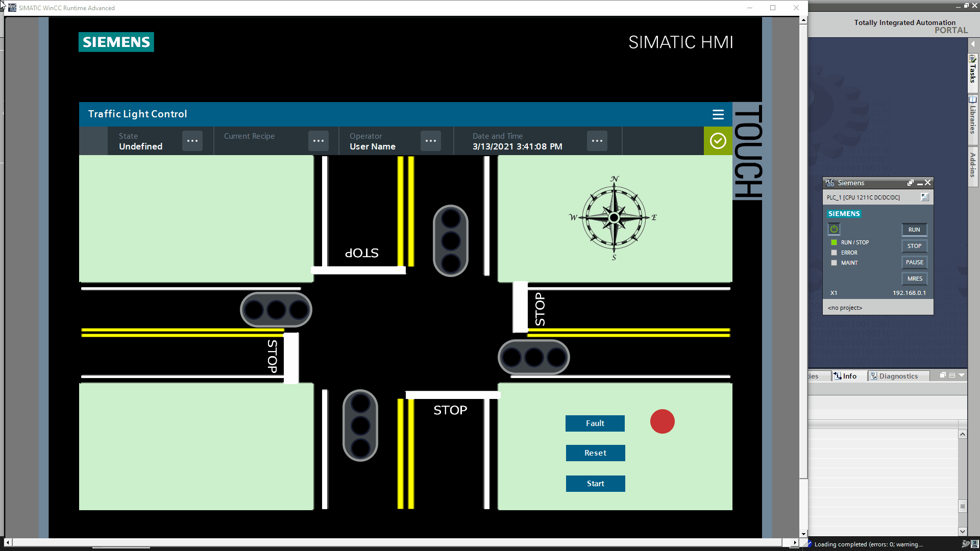The height and width of the screenshot is (551, 980).
Task: Click the PLCSIM power button icon
Action: point(834,229)
